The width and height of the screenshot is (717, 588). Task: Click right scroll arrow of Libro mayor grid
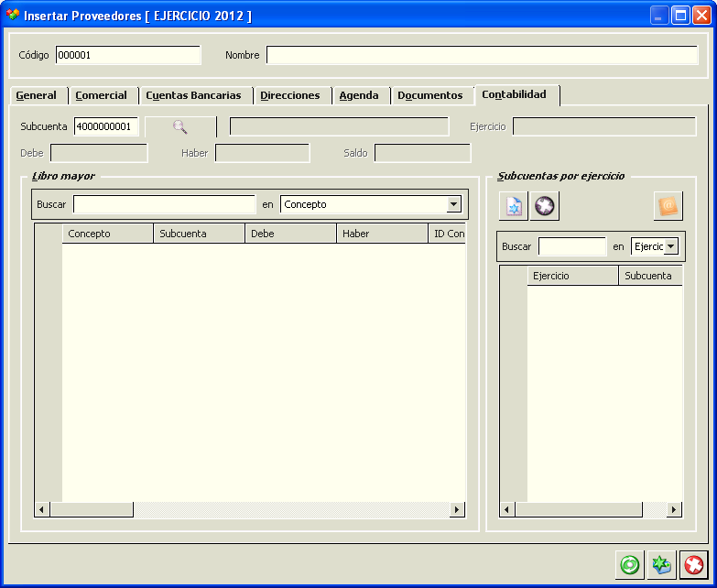457,509
